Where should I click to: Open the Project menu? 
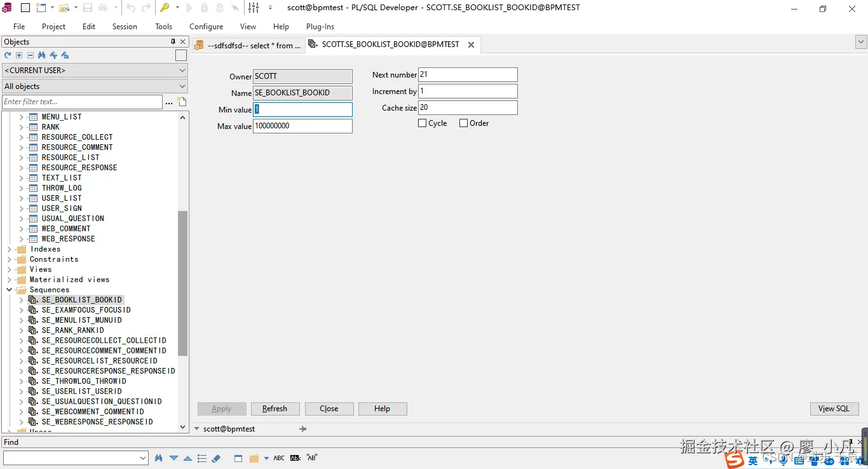(53, 27)
